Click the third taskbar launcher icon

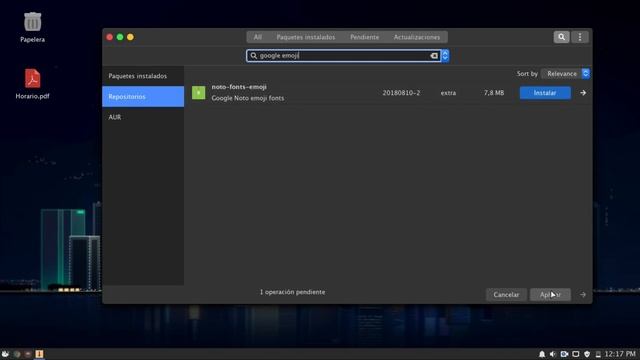28,354
